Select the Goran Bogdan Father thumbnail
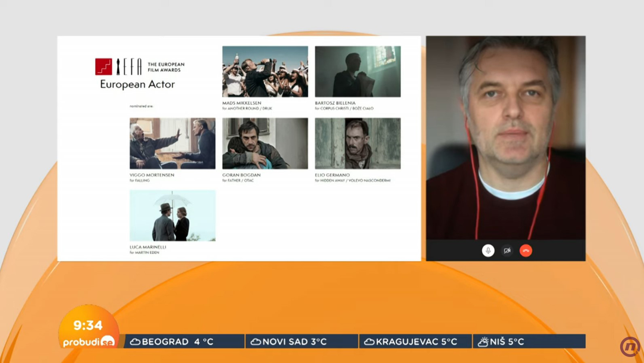This screenshot has width=644, height=363. [x=265, y=143]
